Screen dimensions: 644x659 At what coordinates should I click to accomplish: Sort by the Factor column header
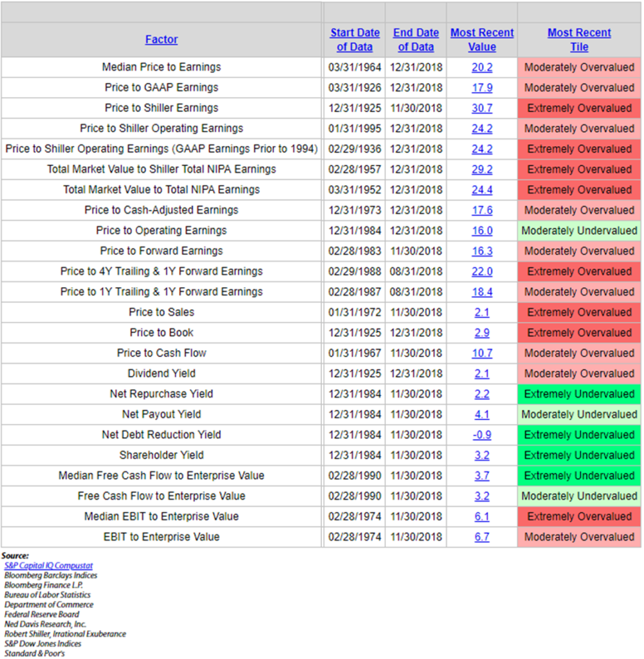coord(161,39)
